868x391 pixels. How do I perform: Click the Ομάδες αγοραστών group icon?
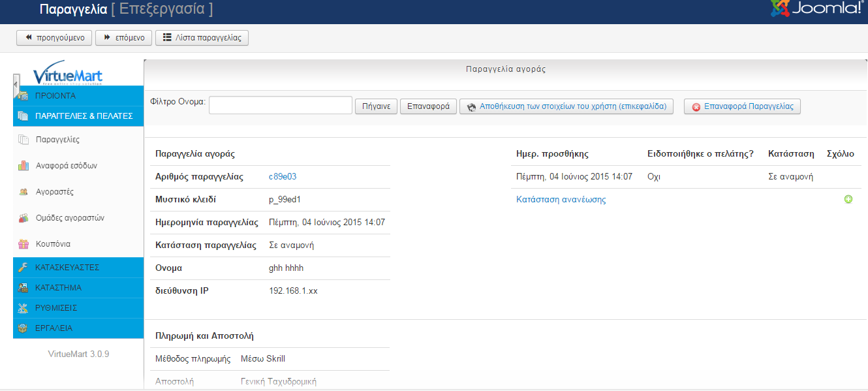coord(23,218)
